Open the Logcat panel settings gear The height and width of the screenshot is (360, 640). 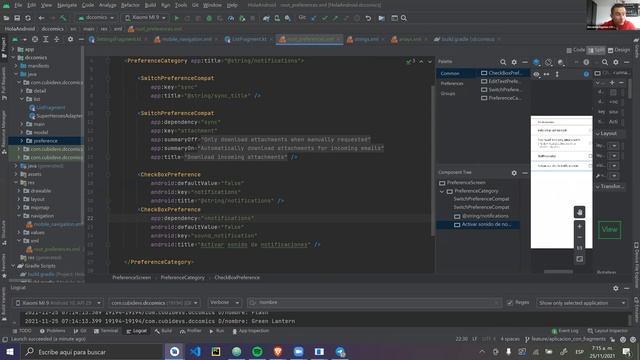[616, 288]
